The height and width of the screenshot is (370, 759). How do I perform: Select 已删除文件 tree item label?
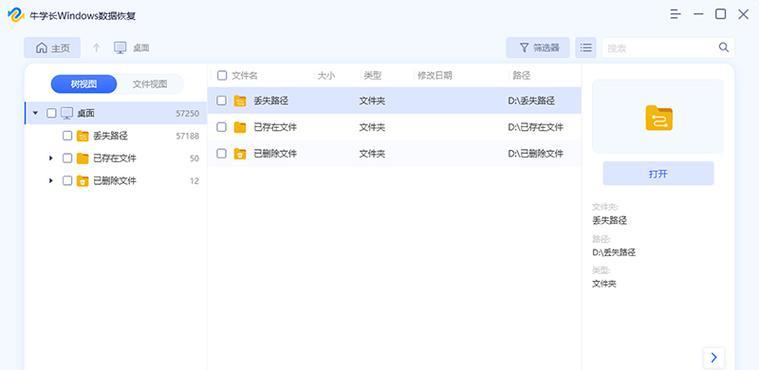(115, 181)
